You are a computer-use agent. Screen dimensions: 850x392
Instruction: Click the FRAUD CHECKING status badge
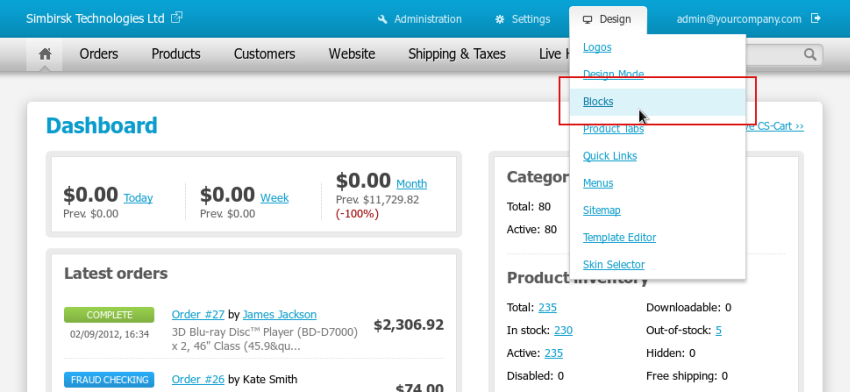point(109,380)
